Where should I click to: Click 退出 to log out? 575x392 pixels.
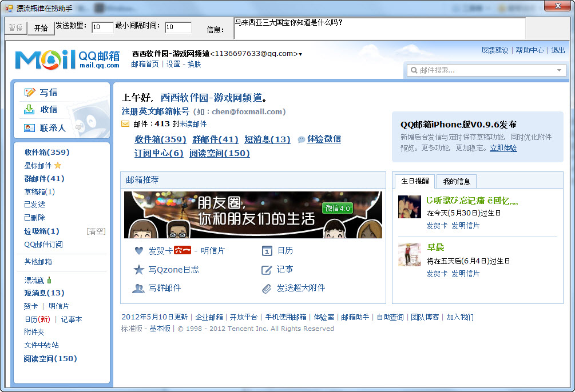coord(558,50)
